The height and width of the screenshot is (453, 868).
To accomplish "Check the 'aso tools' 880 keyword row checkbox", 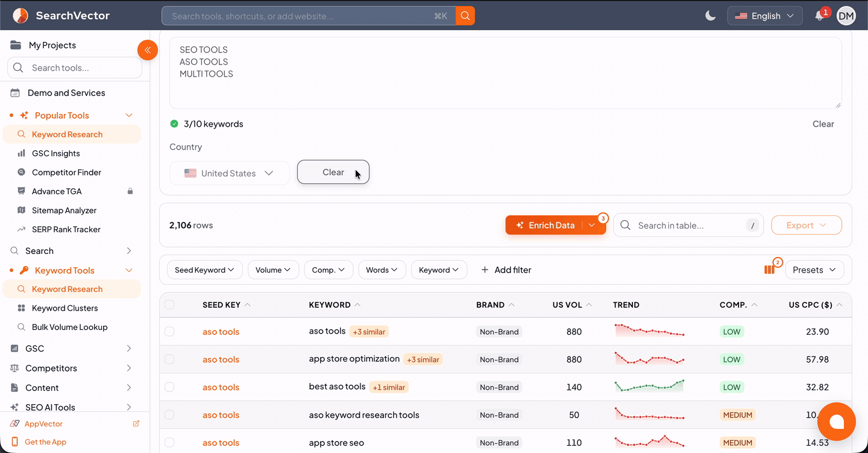I will pyautogui.click(x=169, y=332).
